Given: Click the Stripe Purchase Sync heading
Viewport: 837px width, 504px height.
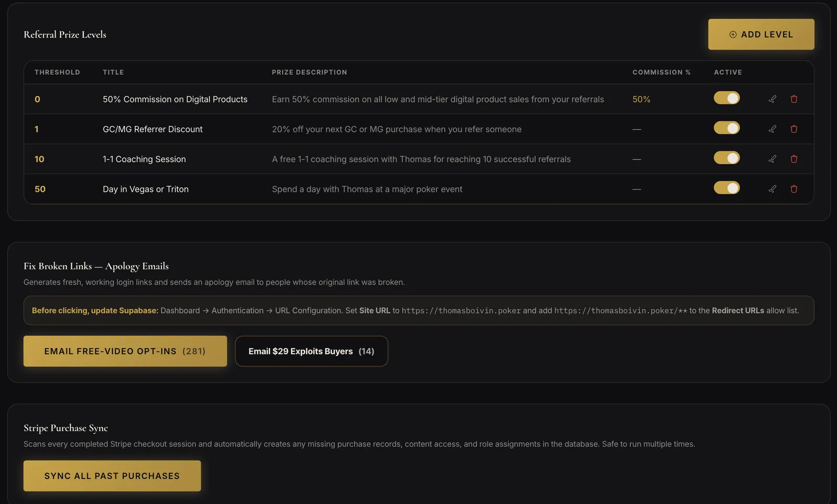Looking at the screenshot, I should 66,428.
